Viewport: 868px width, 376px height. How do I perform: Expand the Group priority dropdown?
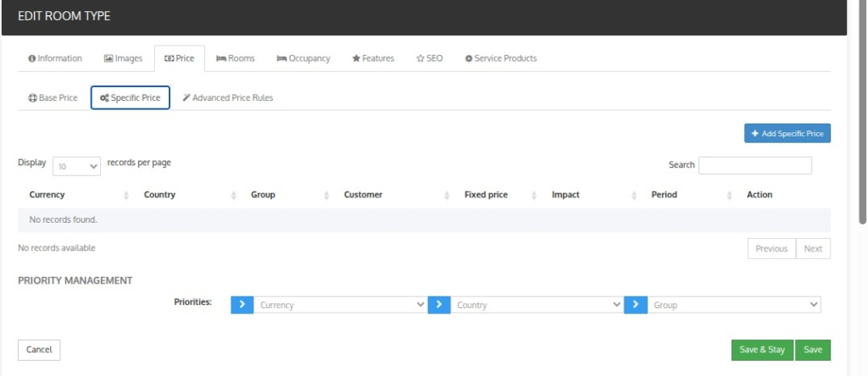click(x=734, y=305)
